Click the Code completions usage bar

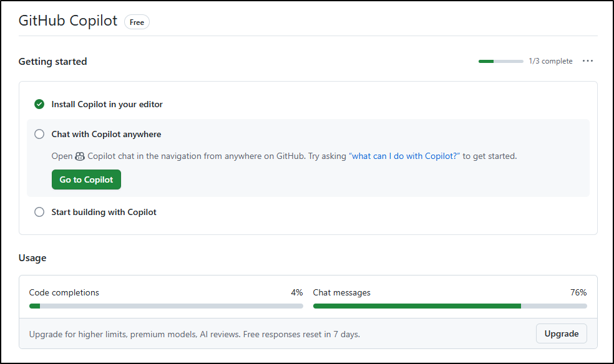pyautogui.click(x=166, y=306)
